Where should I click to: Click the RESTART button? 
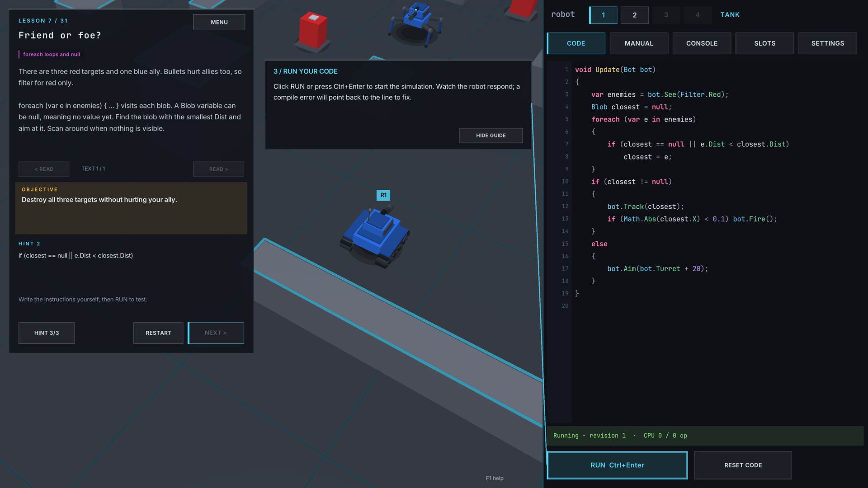(x=158, y=333)
